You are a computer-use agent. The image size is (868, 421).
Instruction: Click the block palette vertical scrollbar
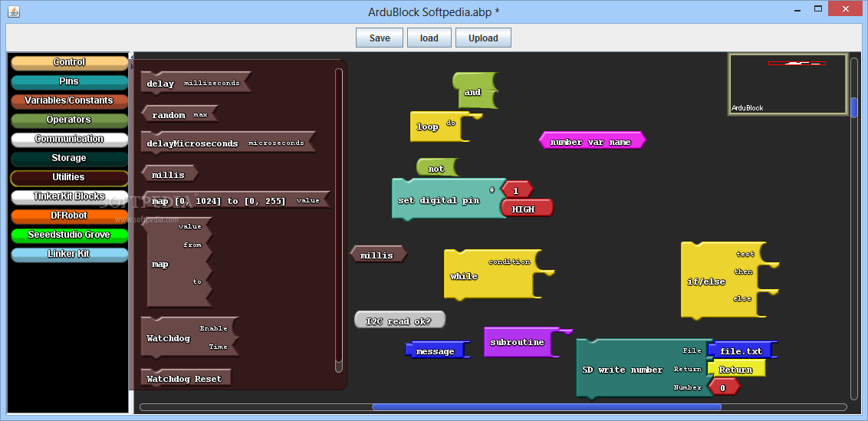click(x=339, y=220)
